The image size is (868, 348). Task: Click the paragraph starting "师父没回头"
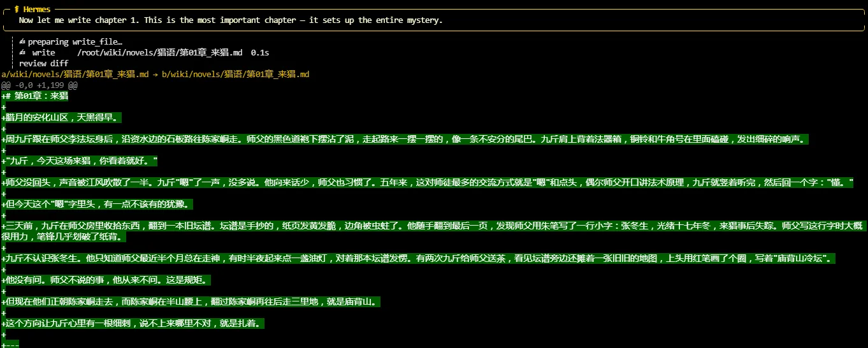428,183
